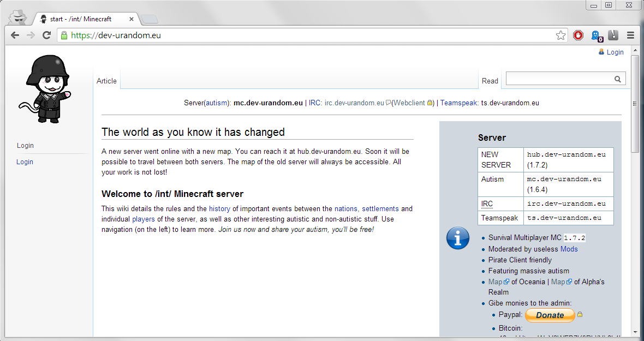Click the incognito spy icon
The width and height of the screenshot is (644, 341).
(x=17, y=17)
